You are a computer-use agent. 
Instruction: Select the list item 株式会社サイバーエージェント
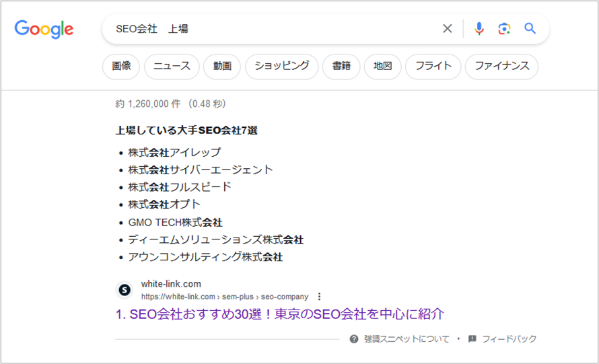[201, 170]
